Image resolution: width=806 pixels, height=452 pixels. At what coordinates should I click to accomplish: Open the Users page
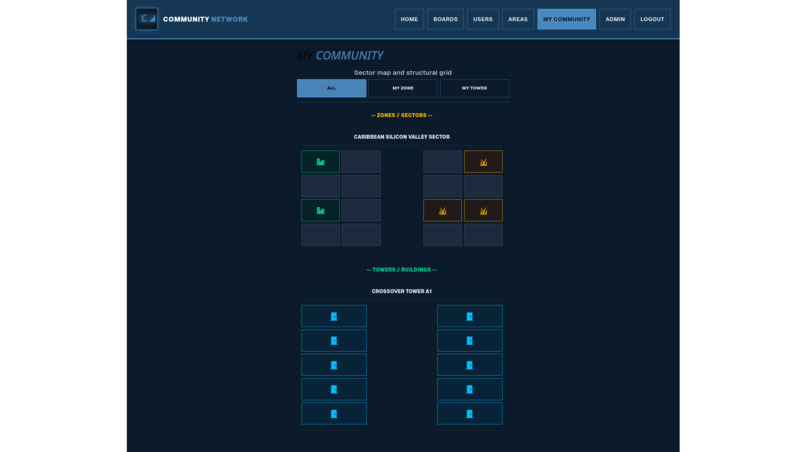(483, 19)
